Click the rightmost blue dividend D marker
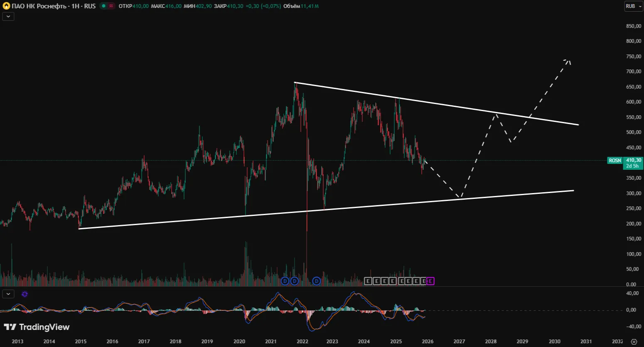644x347 pixels. (317, 281)
